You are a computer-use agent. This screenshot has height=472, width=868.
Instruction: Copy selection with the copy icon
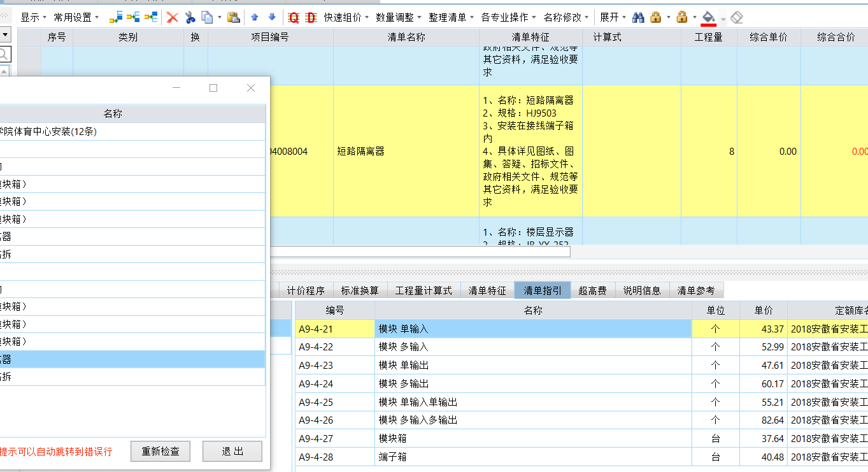click(207, 17)
